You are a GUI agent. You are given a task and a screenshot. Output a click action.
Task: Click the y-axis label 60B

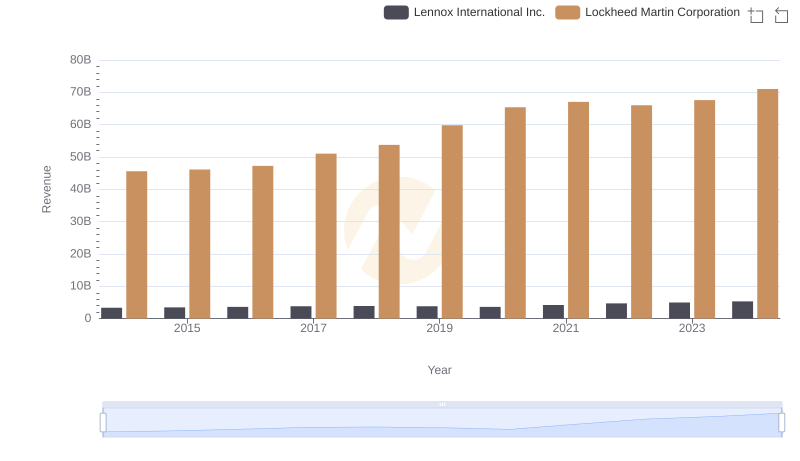[x=81, y=124]
